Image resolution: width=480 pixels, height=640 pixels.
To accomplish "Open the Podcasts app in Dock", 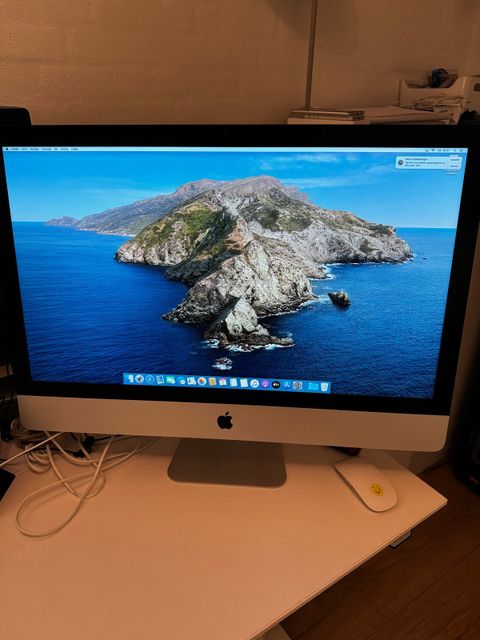I will point(265,384).
